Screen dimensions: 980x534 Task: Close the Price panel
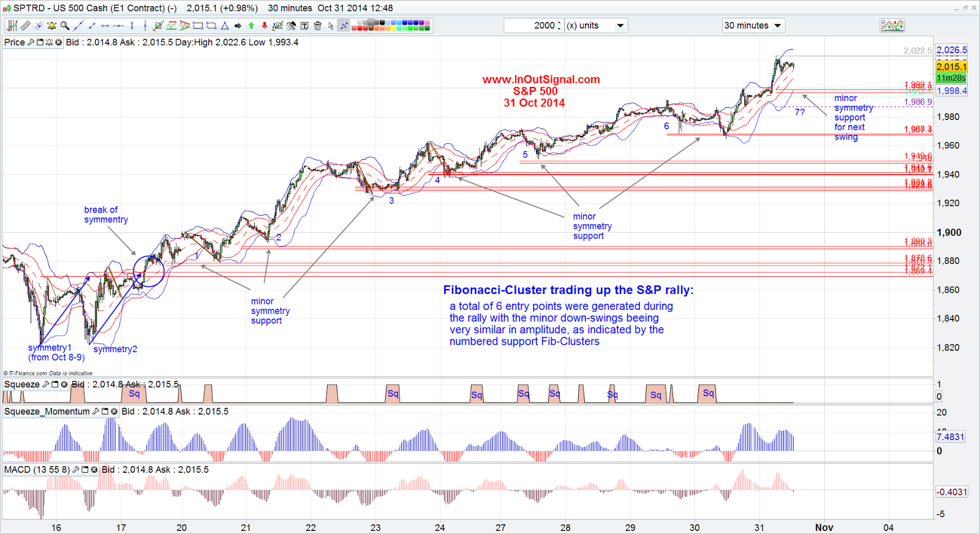click(58, 42)
